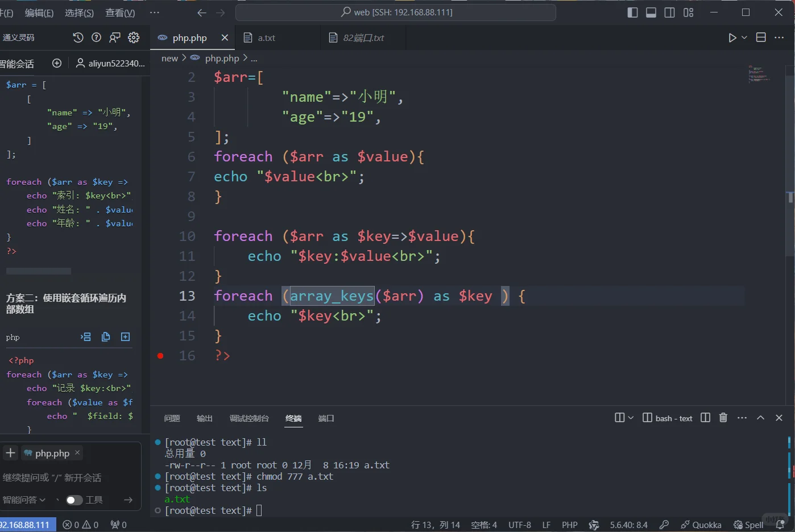Close the php.php editor tab

click(225, 38)
